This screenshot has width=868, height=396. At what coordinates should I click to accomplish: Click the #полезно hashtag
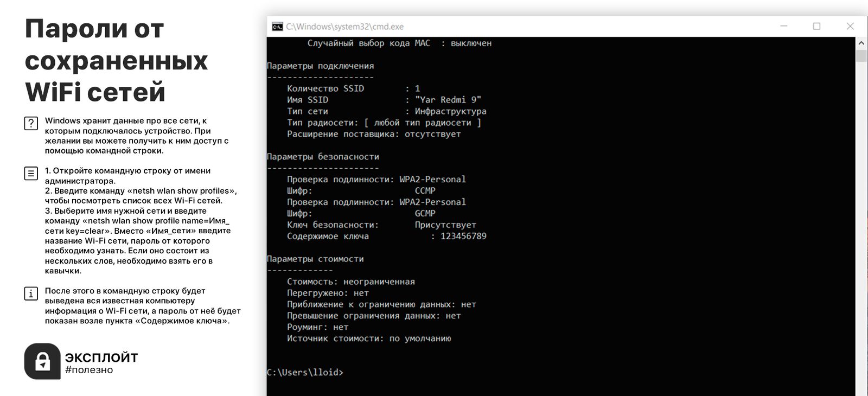pos(89,370)
